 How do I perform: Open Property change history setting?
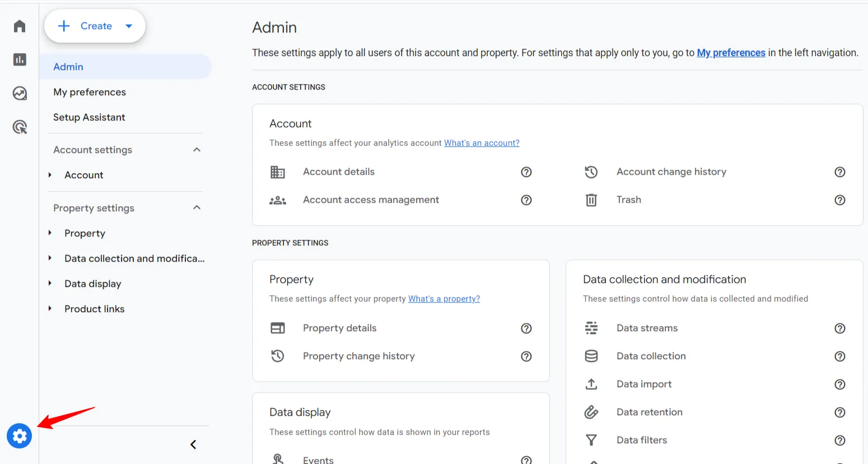359,356
